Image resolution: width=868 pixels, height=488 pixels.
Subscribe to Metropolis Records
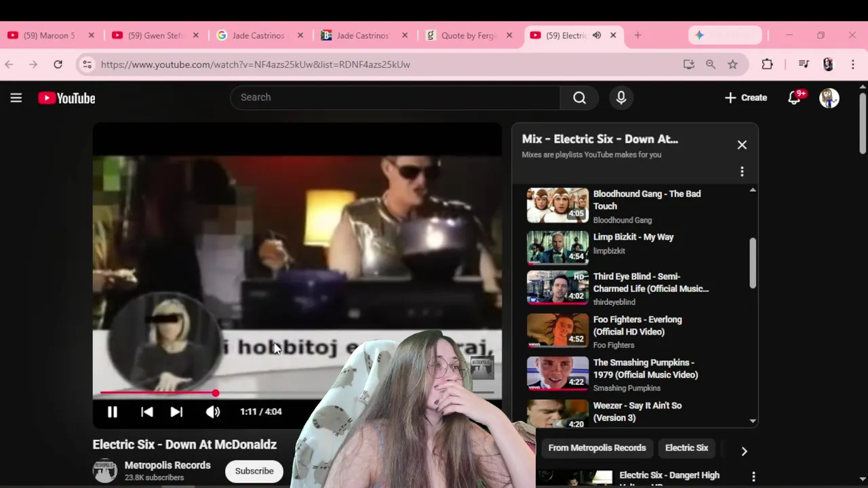pos(254,471)
